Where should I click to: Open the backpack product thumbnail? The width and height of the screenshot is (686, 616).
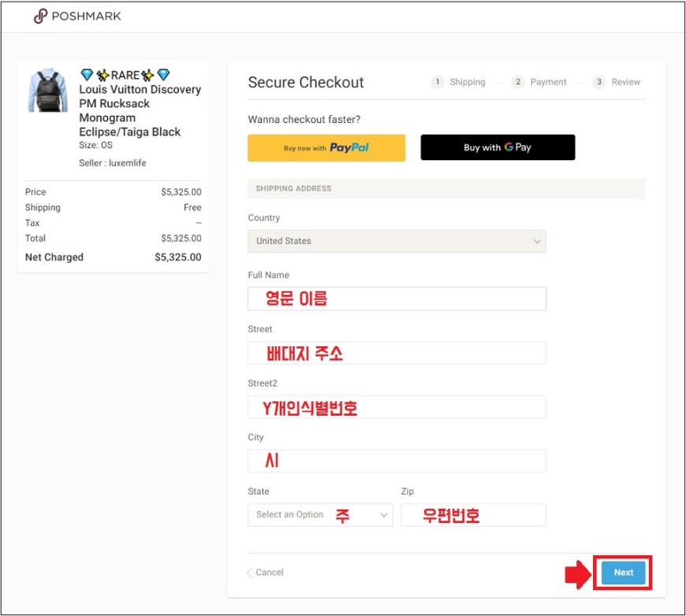[48, 90]
